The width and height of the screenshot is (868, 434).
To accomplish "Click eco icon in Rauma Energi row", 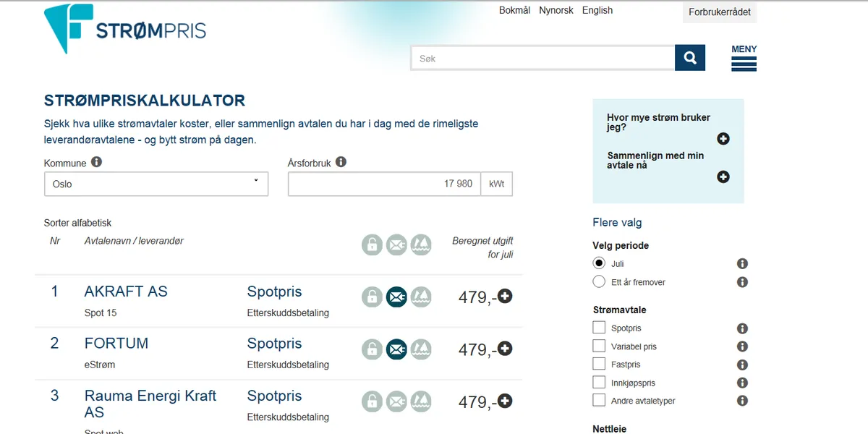I will tap(421, 401).
